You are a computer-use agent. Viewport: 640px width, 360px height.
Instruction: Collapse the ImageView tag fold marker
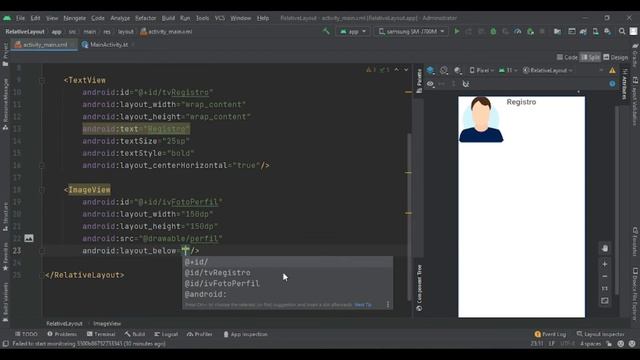pyautogui.click(x=42, y=190)
